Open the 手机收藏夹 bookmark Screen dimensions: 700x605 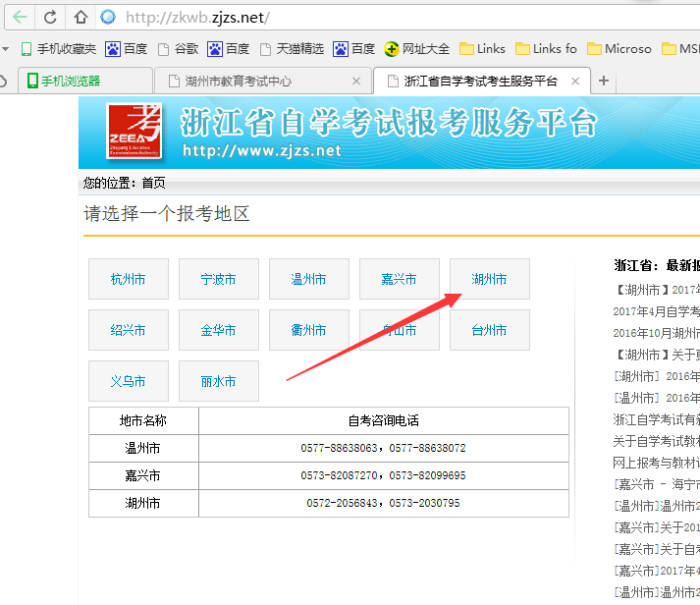pyautogui.click(x=58, y=49)
